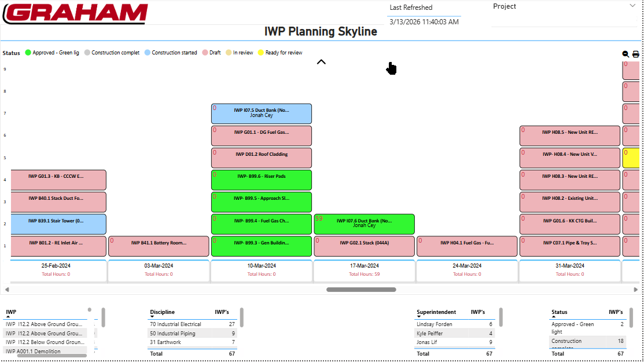Image resolution: width=644 pixels, height=362 pixels.
Task: Open the IWP- B99.6 - Riser Pads card
Action: pyautogui.click(x=262, y=180)
